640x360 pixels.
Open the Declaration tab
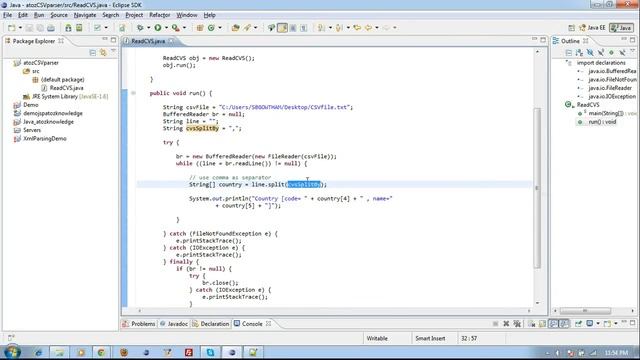click(211, 324)
